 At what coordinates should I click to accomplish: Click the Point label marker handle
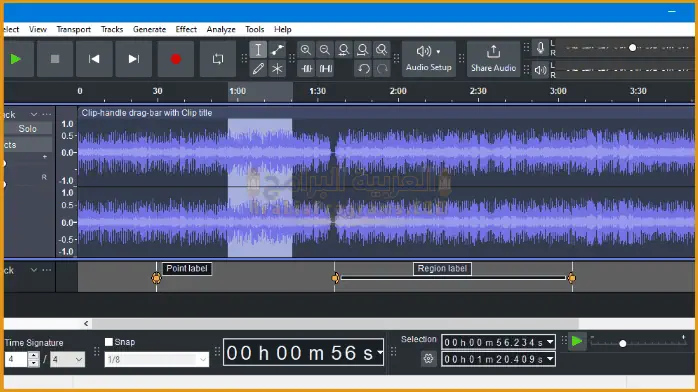coord(156,278)
